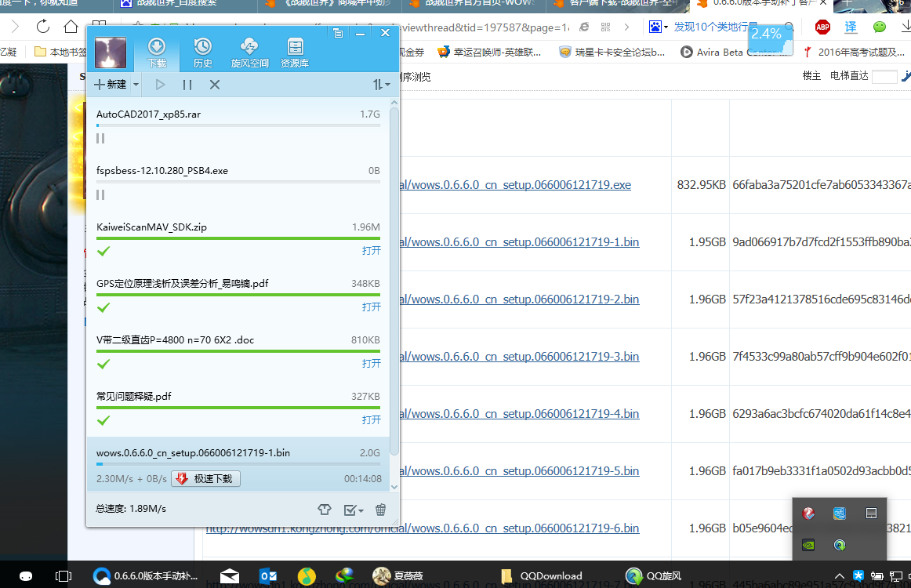The height and width of the screenshot is (588, 911).
Task: Open the 下载 (Download) tab in QQ旋风
Action: click(157, 53)
